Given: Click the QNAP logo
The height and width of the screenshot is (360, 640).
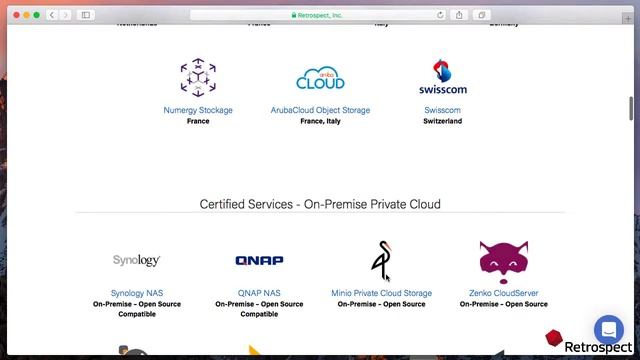Looking at the screenshot, I should point(259,260).
